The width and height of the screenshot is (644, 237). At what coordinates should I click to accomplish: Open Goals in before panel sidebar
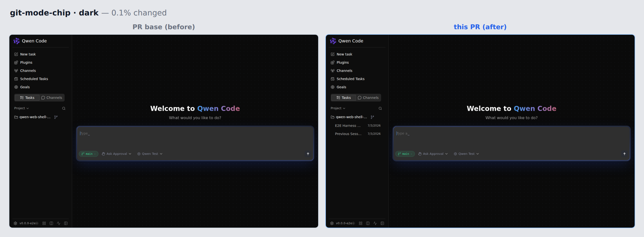click(40, 87)
